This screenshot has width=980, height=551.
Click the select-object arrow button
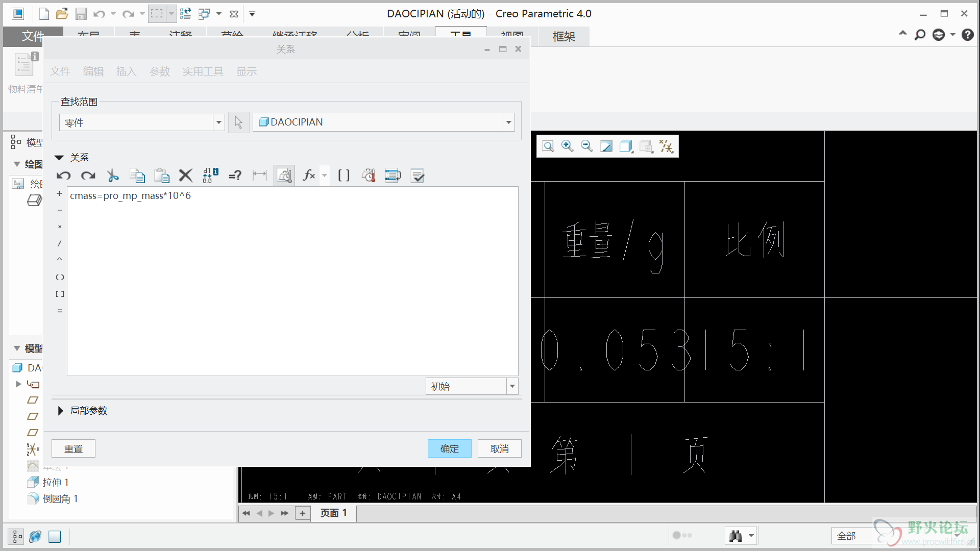tap(238, 122)
